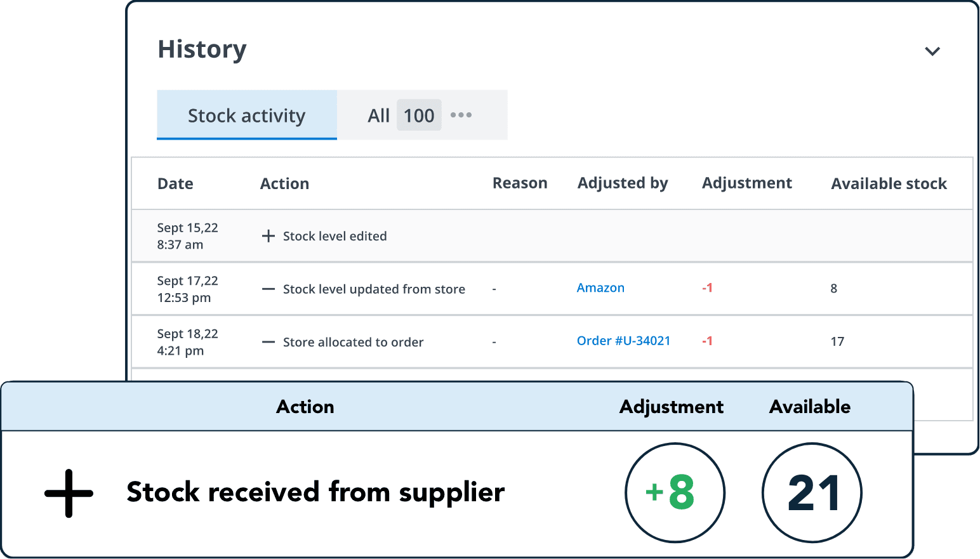This screenshot has width=980, height=559.
Task: Switch to the Stock activity tab
Action: pyautogui.click(x=246, y=115)
